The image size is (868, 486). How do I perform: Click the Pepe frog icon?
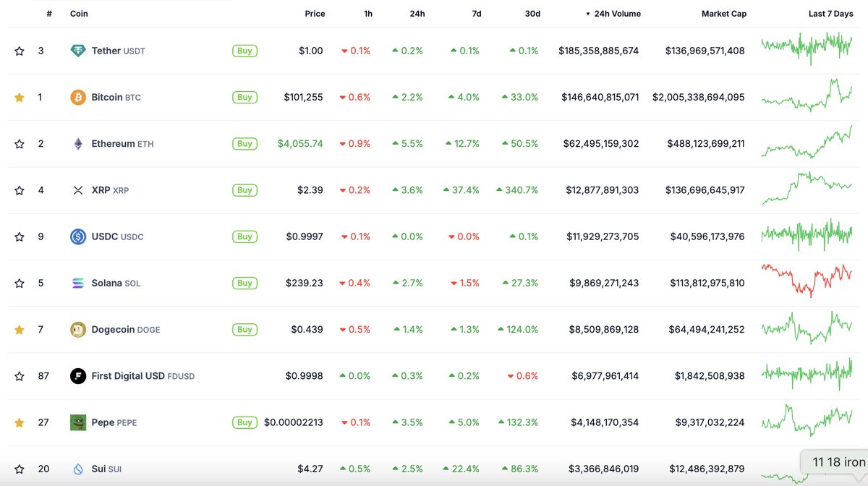(77, 422)
